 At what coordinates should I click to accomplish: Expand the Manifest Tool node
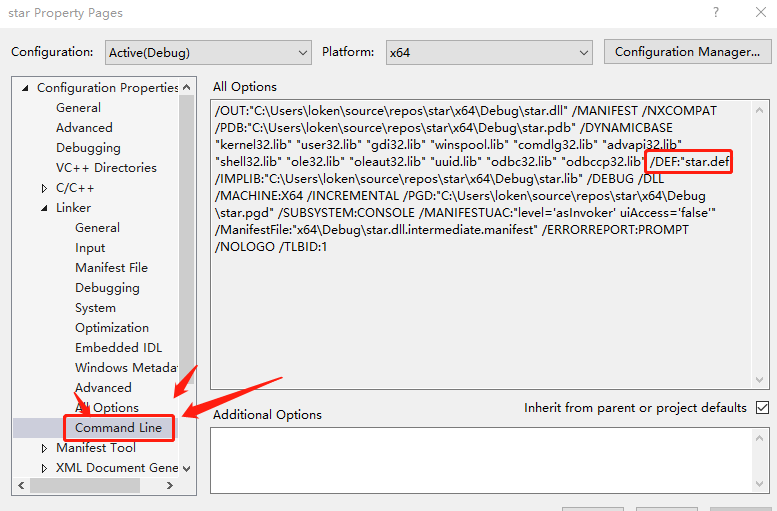44,448
